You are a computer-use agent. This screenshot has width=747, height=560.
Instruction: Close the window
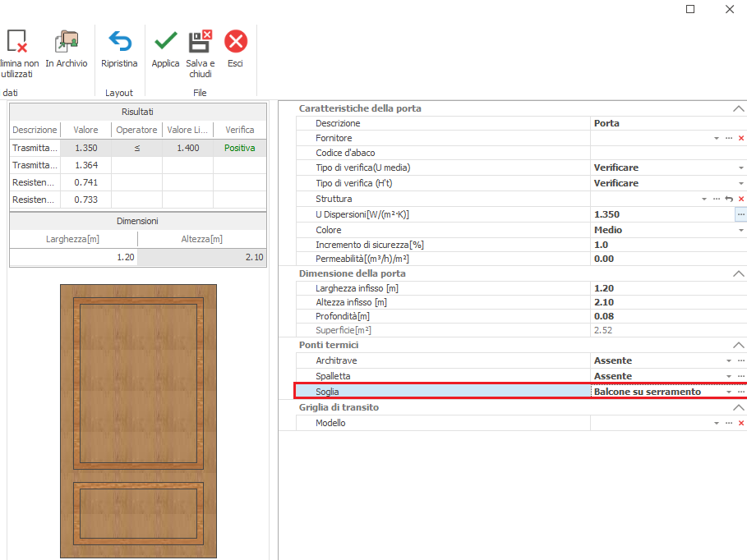coord(730,9)
